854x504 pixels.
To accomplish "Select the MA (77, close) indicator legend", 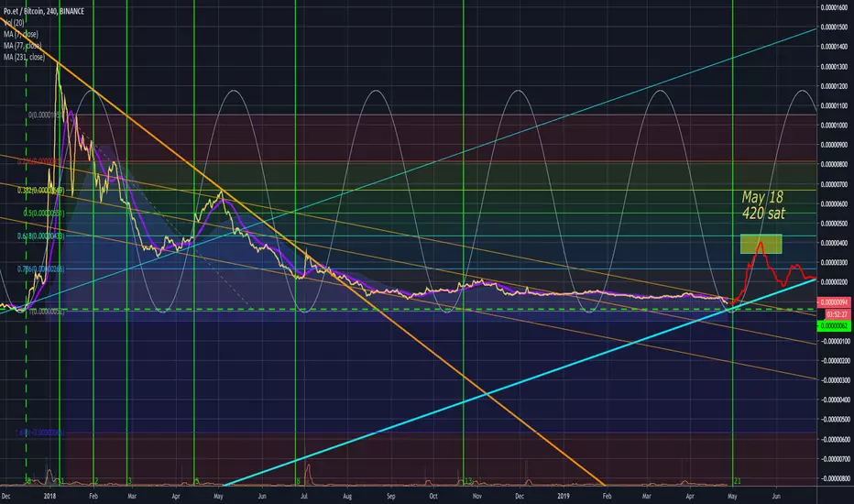I will point(23,45).
